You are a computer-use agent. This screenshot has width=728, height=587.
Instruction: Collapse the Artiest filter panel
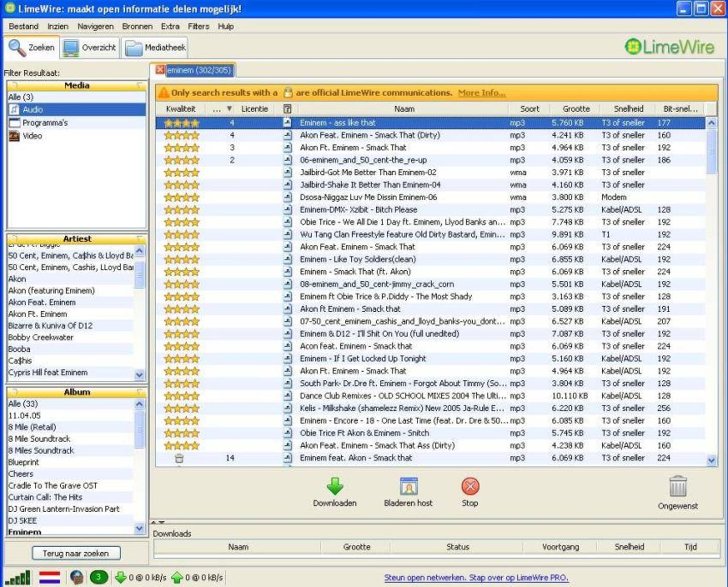tap(141, 238)
